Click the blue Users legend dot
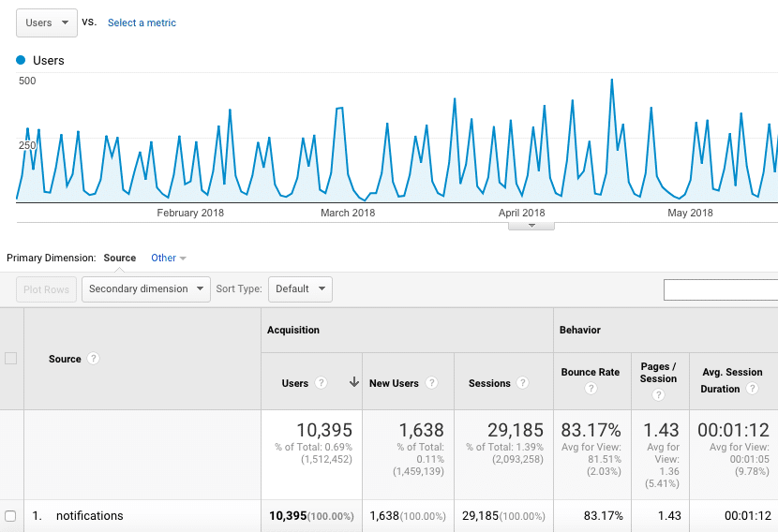This screenshot has width=778, height=532. pyautogui.click(x=22, y=60)
